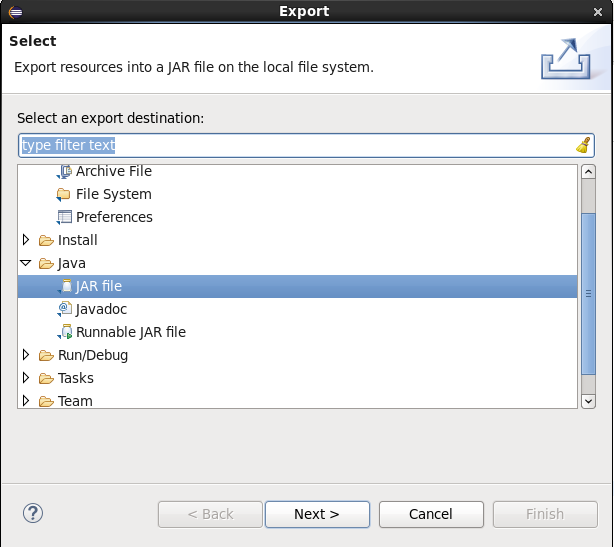614x547 pixels.
Task: Expand the Tasks category
Action: tap(26, 378)
